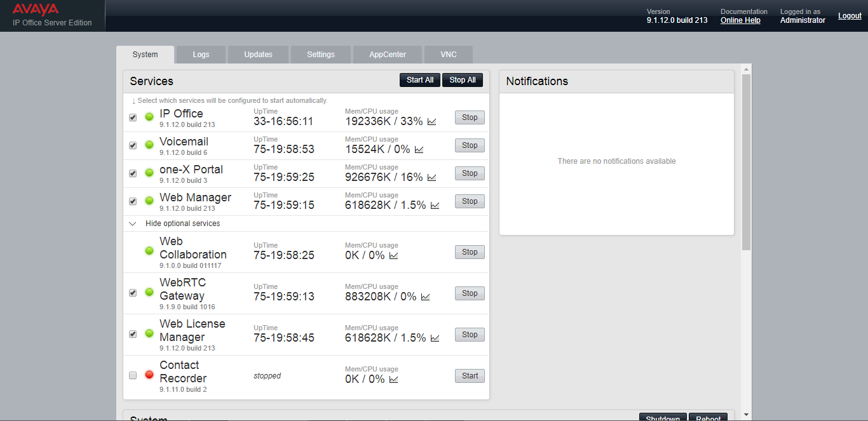The width and height of the screenshot is (868, 421).
Task: Open usage graph icon for Web License Manager
Action: pyautogui.click(x=435, y=338)
